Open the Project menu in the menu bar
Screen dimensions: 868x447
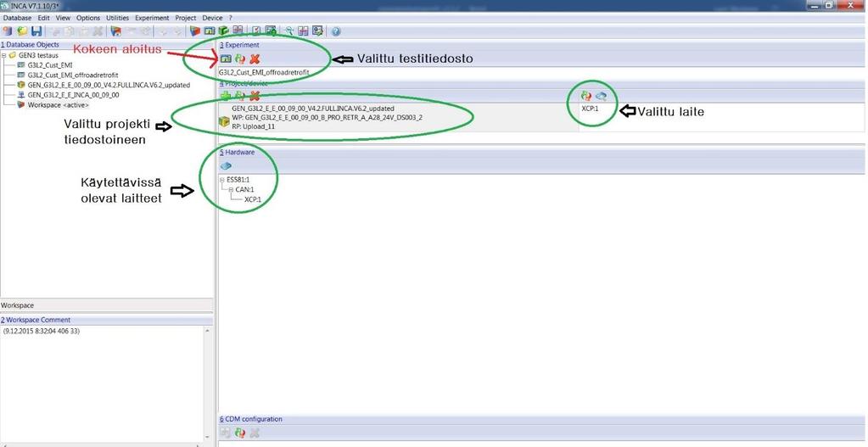(186, 18)
